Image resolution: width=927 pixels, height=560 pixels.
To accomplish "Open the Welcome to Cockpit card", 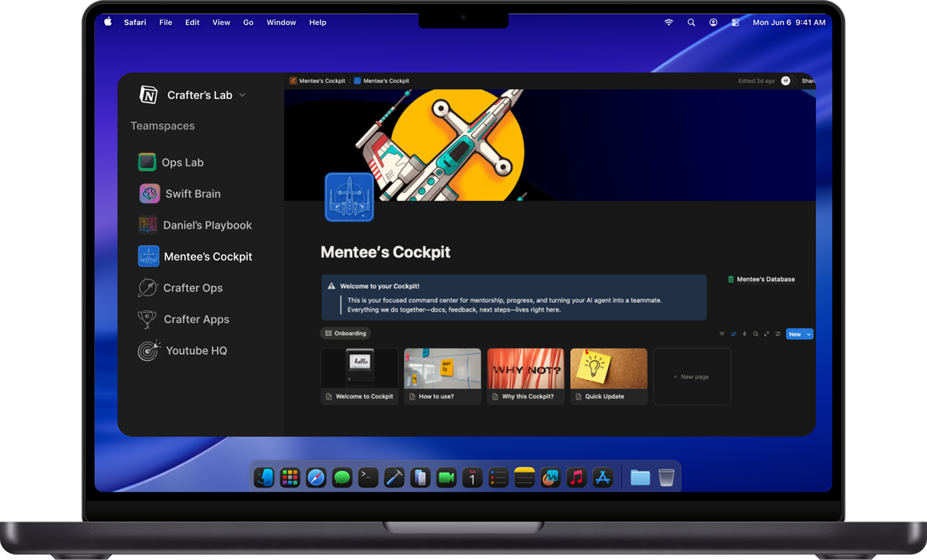I will pyautogui.click(x=360, y=377).
